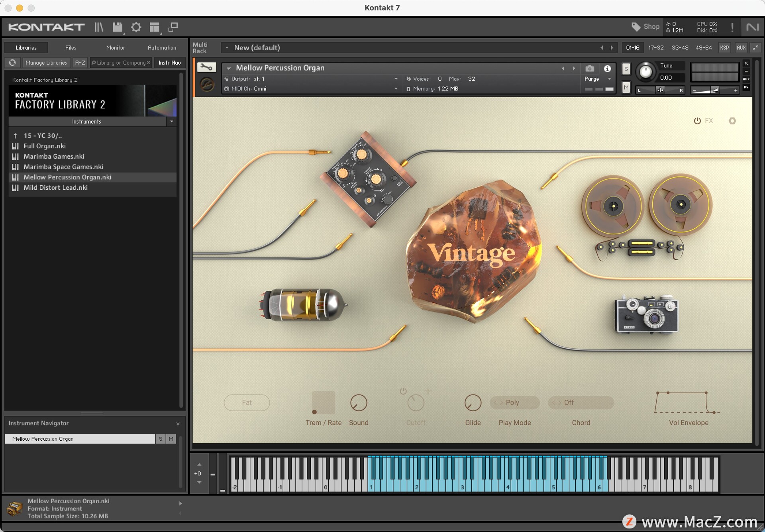Click the Solo (S) button in Instrument Navigator
The image size is (765, 532).
pyautogui.click(x=160, y=438)
